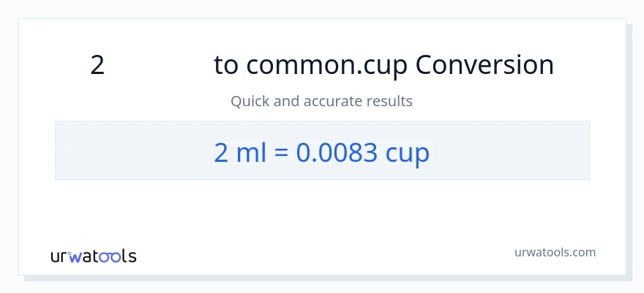Click the word 'Quick' in the subtitle
The image size is (644, 293).
250,101
